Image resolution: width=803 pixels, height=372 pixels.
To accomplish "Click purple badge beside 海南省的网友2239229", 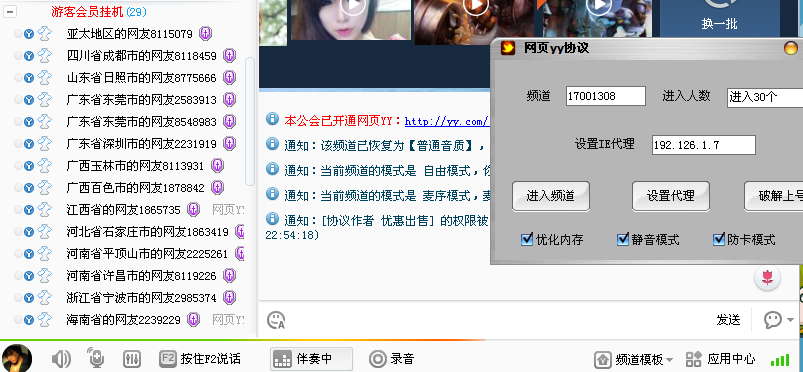I will (194, 320).
